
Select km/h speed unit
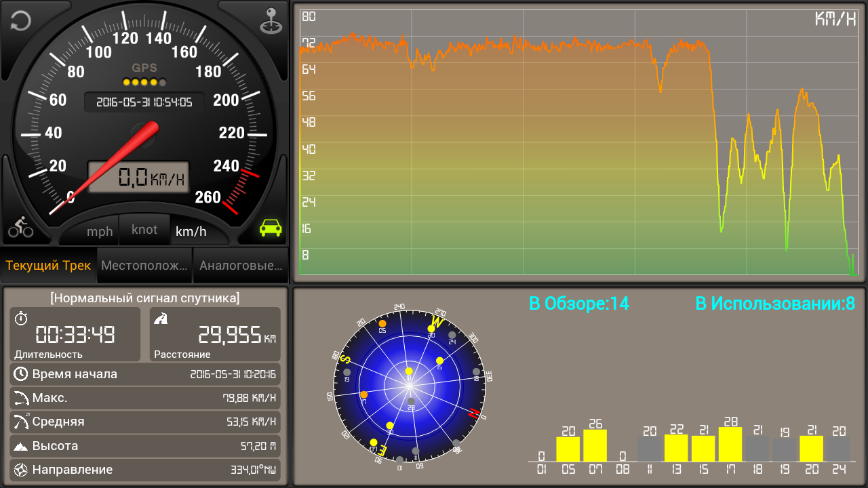point(191,232)
